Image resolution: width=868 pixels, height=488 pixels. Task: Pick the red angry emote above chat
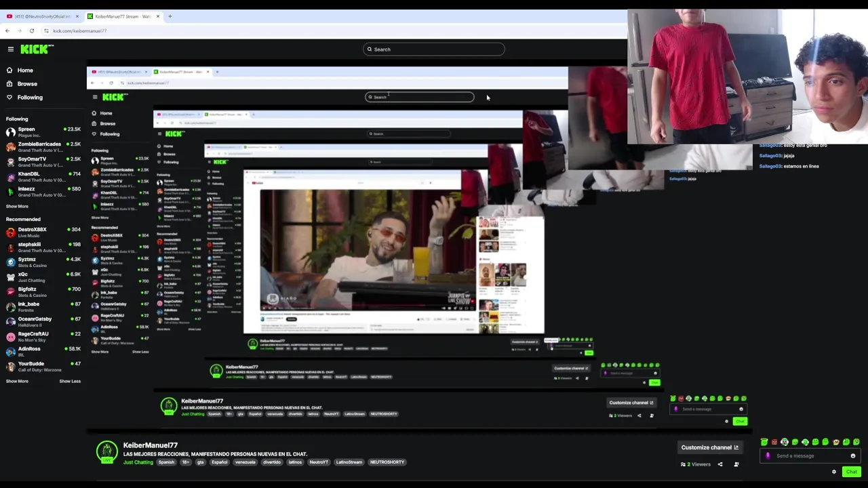pos(774,442)
